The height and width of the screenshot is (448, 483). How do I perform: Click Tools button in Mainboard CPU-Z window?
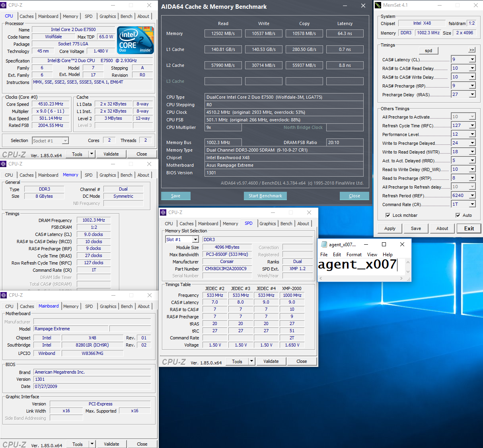[x=78, y=444]
